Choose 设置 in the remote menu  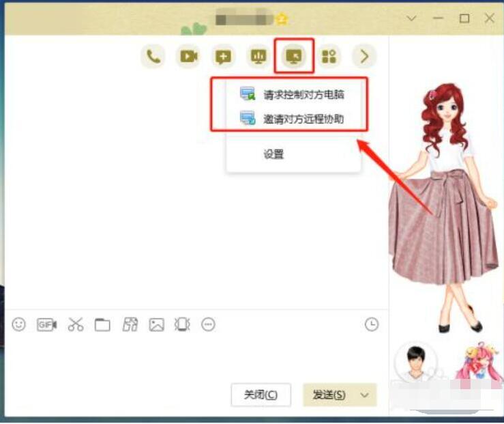click(x=273, y=154)
